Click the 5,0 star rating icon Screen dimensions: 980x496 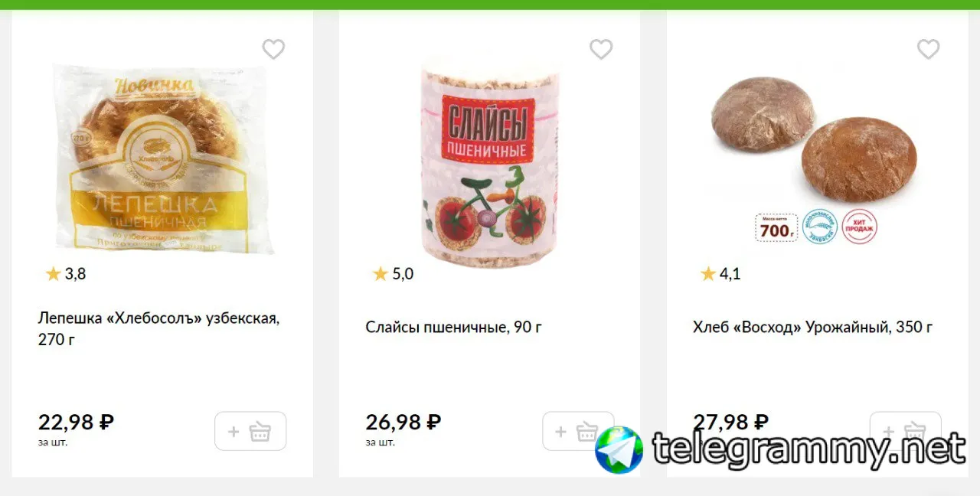(381, 274)
